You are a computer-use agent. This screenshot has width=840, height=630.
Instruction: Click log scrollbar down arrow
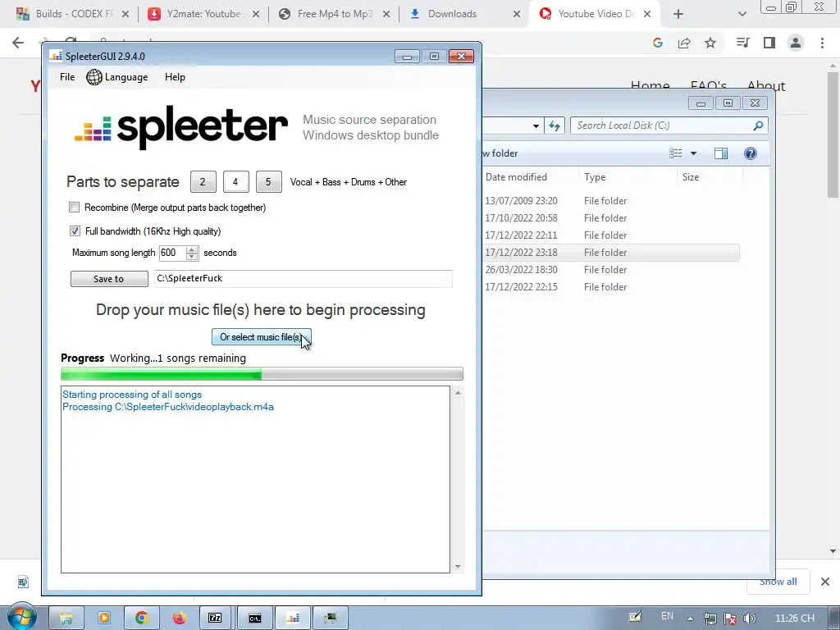tap(458, 566)
